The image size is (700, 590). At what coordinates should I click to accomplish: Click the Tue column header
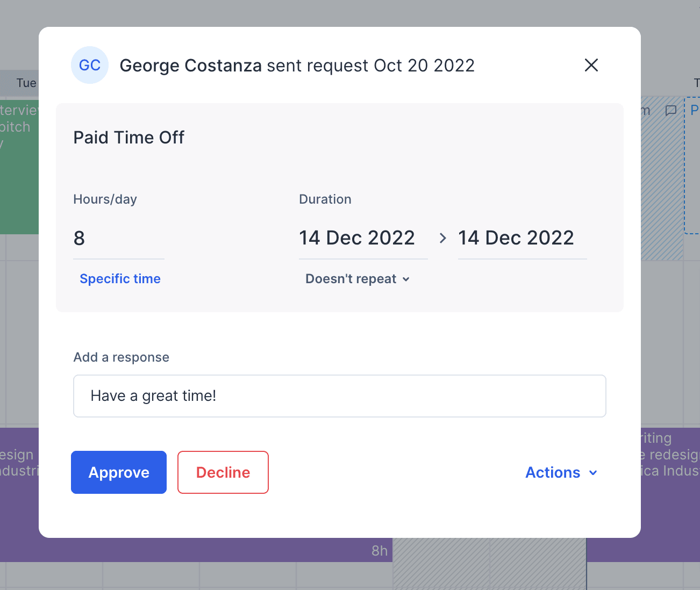(x=26, y=83)
